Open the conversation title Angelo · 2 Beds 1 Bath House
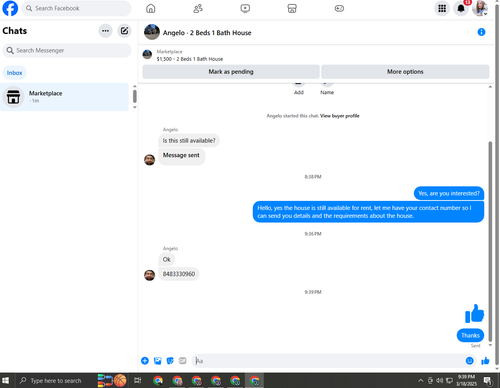 tap(207, 33)
